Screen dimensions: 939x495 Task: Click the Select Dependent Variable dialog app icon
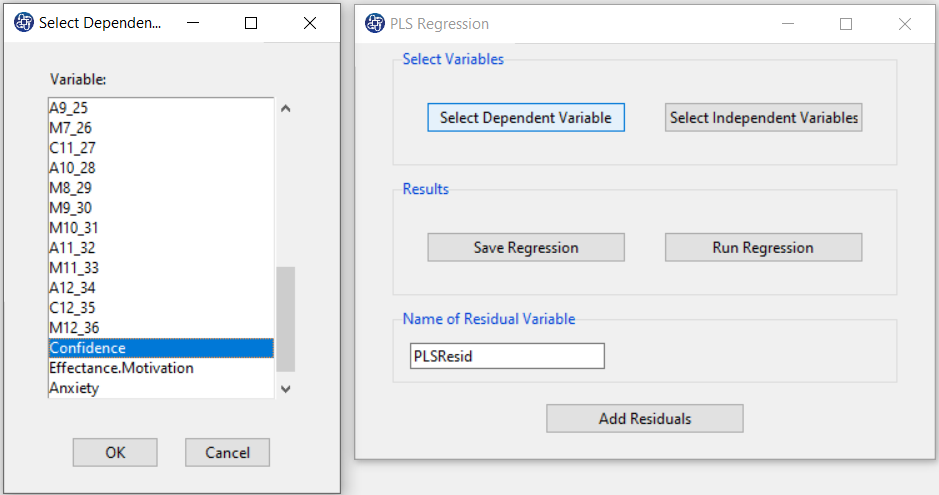tap(24, 23)
